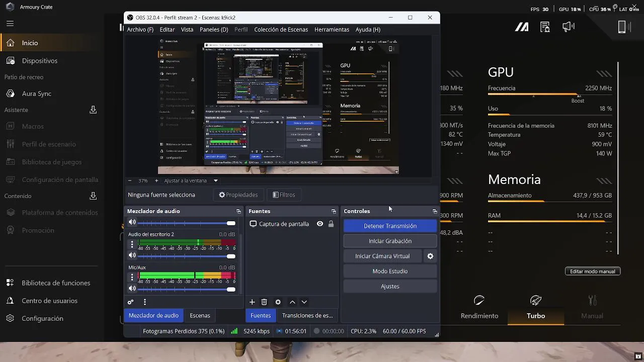Open the Armoury Crate hamburger menu
Viewport: 644px width, 362px height.
tap(10, 24)
